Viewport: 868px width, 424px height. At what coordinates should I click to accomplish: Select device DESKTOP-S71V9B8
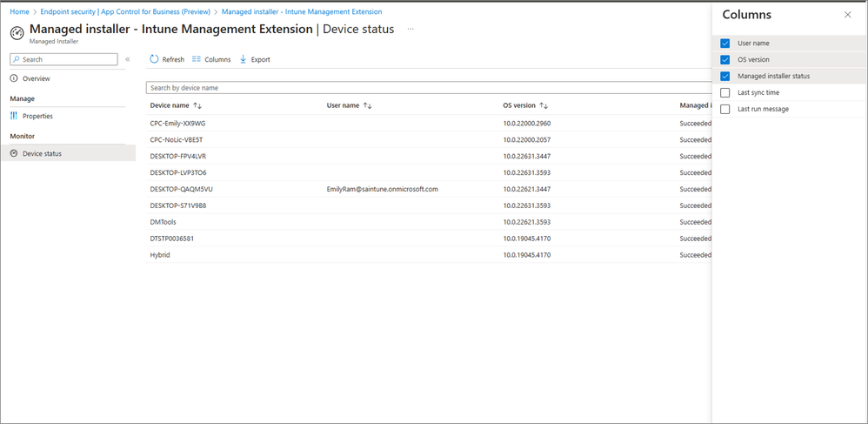tap(178, 205)
